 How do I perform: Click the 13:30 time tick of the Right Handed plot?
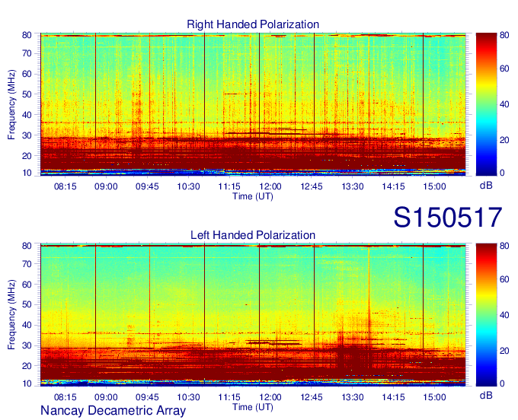353,186
